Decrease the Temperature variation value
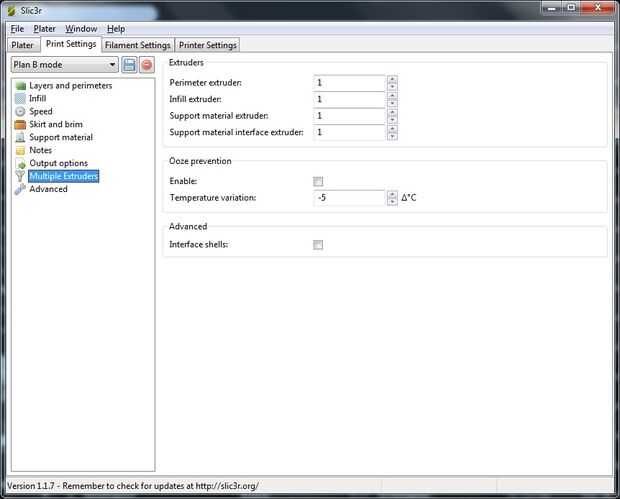620x499 pixels. (x=392, y=202)
